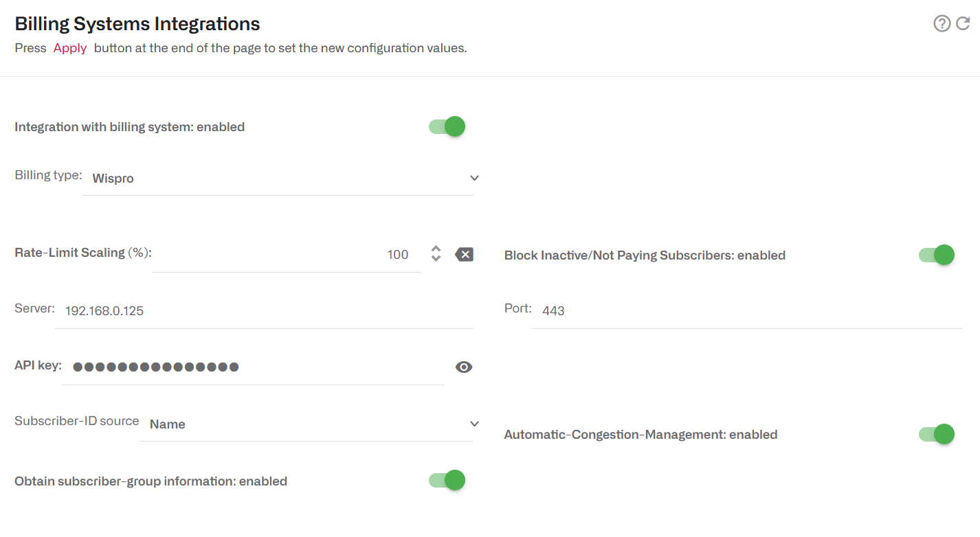The height and width of the screenshot is (537, 980).
Task: Click the Port label
Action: coord(518,308)
